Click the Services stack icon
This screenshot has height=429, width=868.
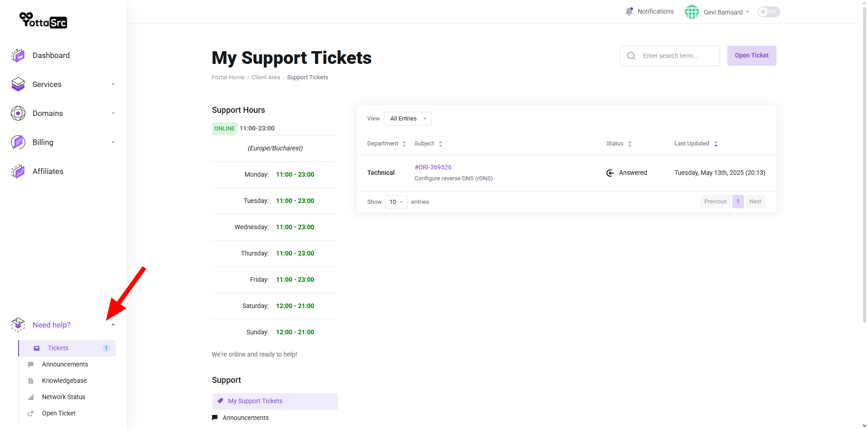(18, 84)
